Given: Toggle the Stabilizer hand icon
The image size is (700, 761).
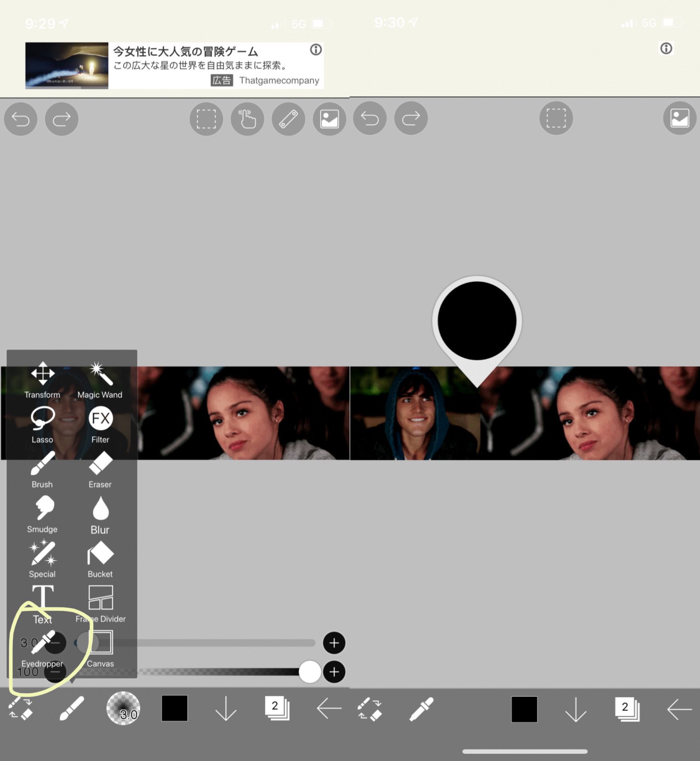Looking at the screenshot, I should (247, 119).
